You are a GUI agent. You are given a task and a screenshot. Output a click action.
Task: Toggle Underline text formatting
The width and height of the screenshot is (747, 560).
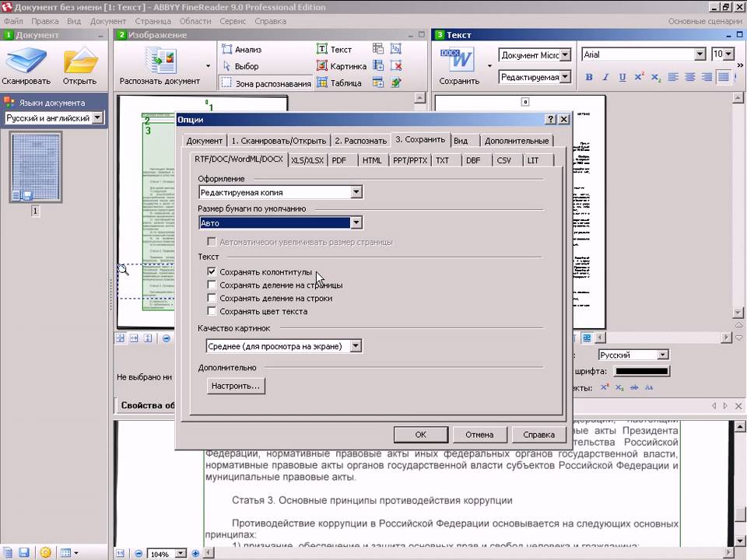pos(622,77)
